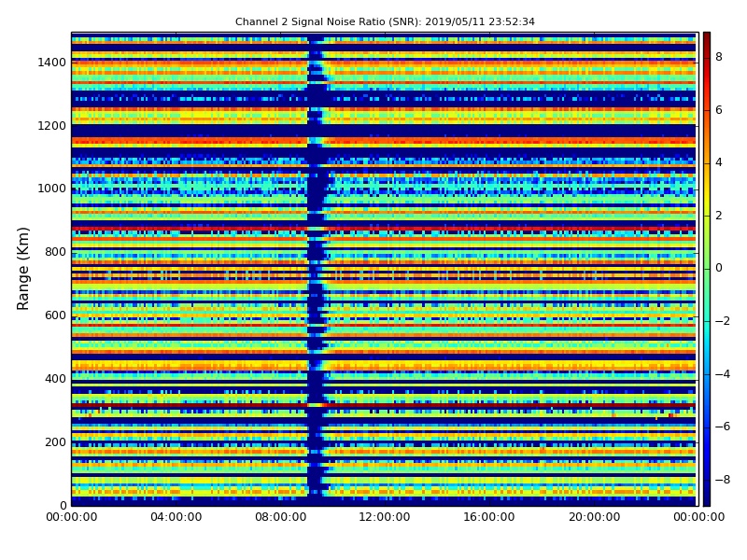Viewport: 747px width, 560px height.
Task: Click the colorbar label −2
Action: 723,321
